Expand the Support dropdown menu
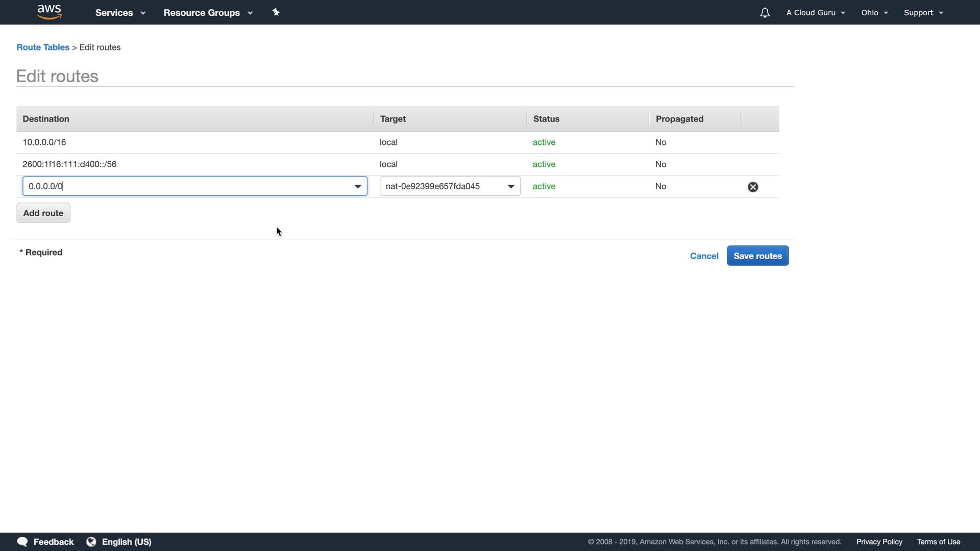The image size is (980, 551). click(923, 13)
